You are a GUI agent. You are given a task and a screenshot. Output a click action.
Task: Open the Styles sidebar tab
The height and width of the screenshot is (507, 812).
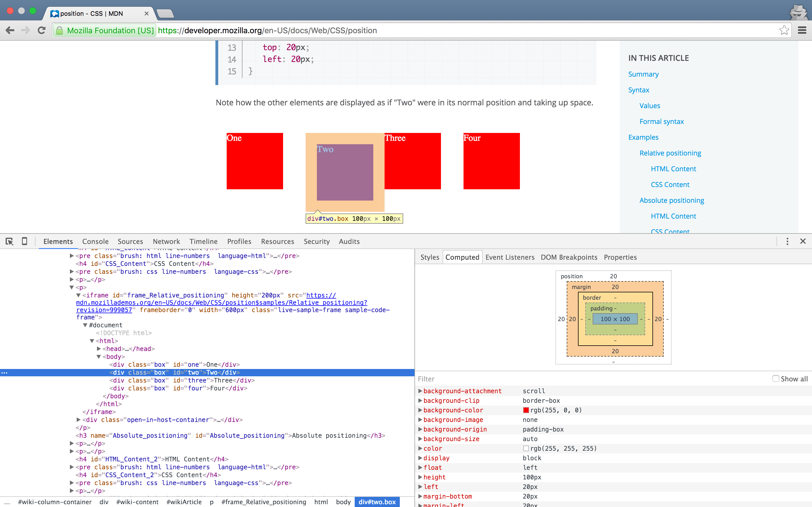click(429, 257)
